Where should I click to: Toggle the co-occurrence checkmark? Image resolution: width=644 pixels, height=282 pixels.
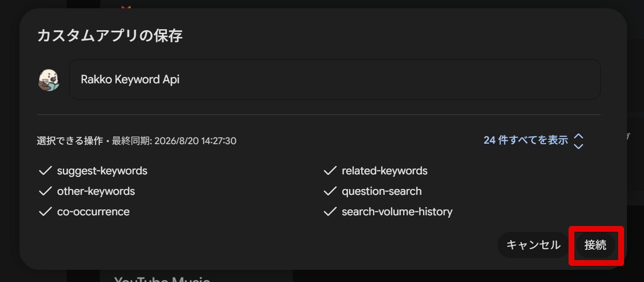pos(45,212)
